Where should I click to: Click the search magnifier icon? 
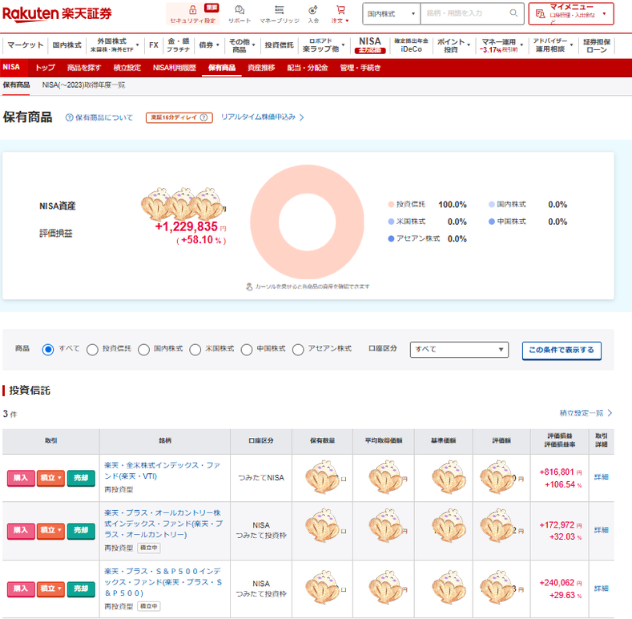[x=513, y=13]
